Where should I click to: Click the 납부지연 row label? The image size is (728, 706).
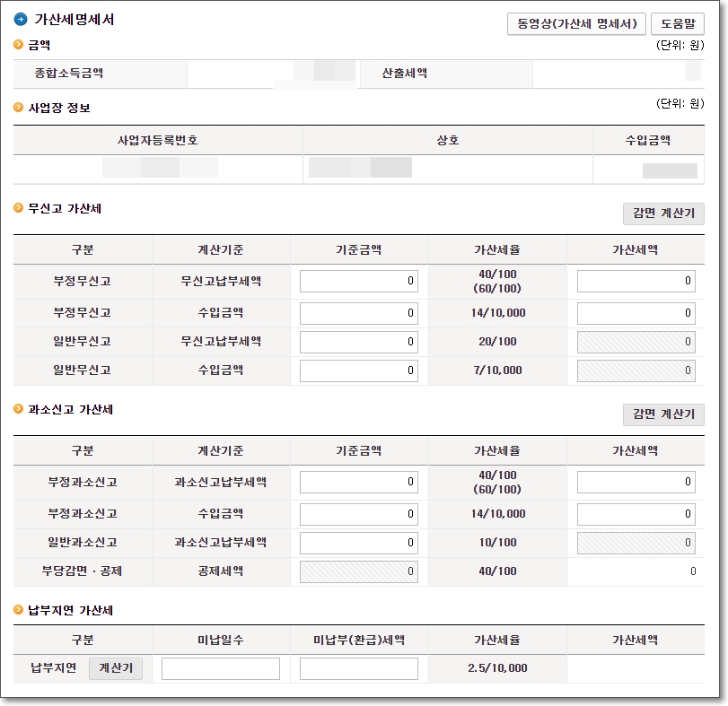point(53,668)
